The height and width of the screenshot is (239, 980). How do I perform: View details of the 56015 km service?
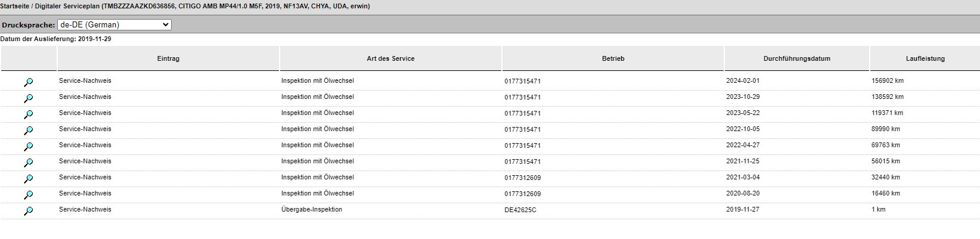[x=28, y=163]
